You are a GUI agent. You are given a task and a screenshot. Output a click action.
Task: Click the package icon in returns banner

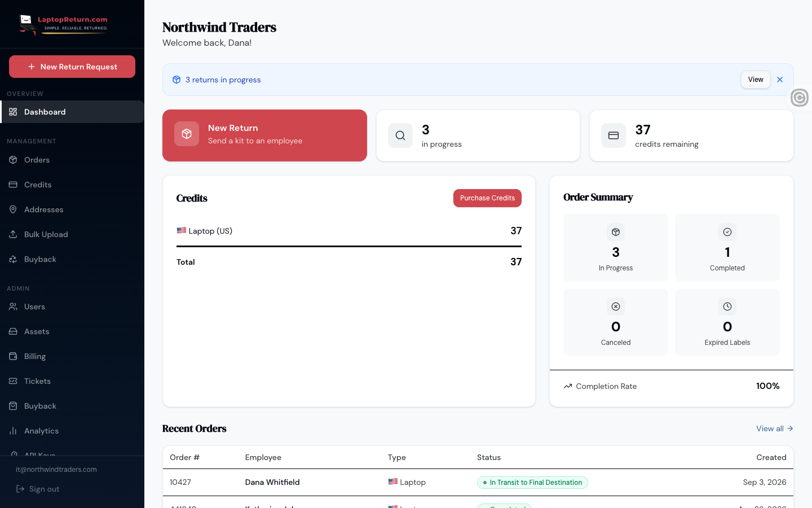(x=176, y=80)
